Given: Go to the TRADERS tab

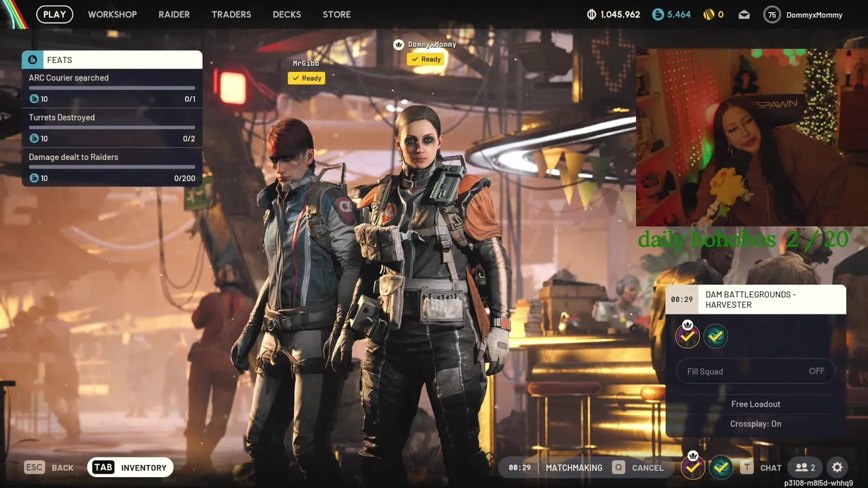Looking at the screenshot, I should point(231,14).
